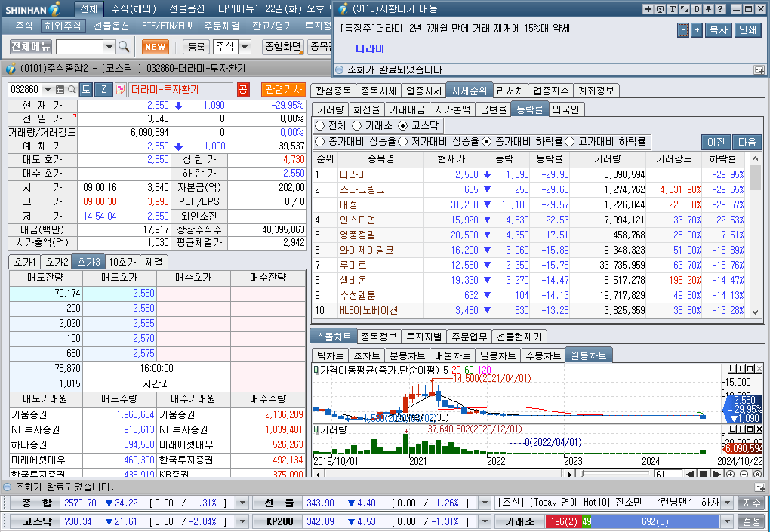The image size is (770, 532).
Task: Open the 일봉차트 chart tab
Action: 498,355
